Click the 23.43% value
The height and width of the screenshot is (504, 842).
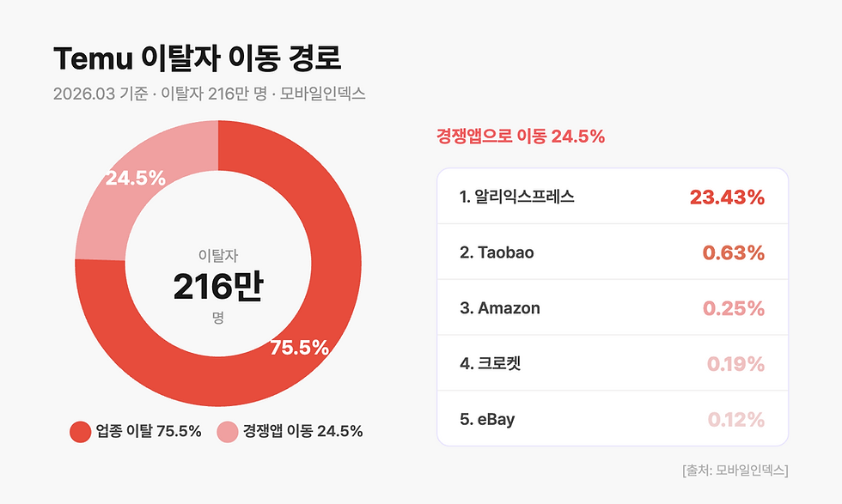click(727, 197)
